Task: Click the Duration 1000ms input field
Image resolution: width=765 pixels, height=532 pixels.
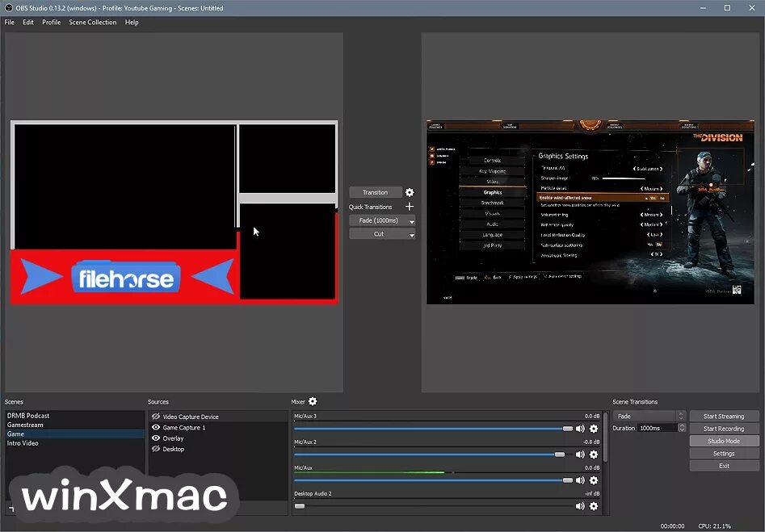Action: (x=658, y=428)
